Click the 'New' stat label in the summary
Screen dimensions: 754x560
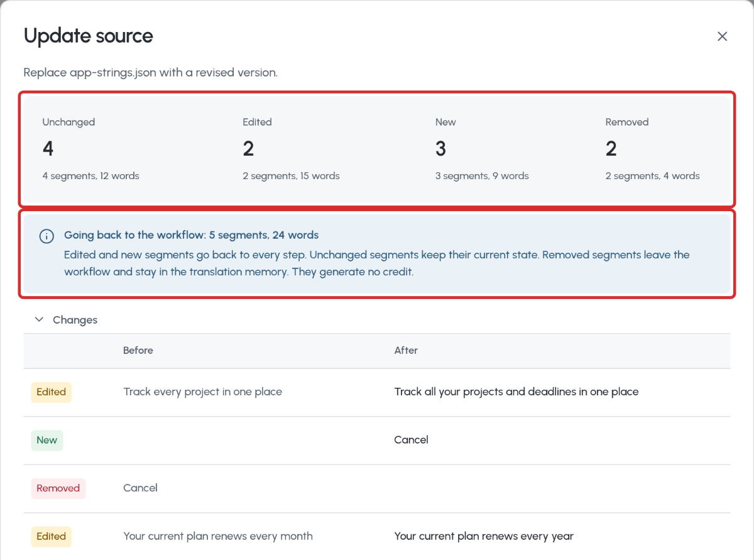445,122
